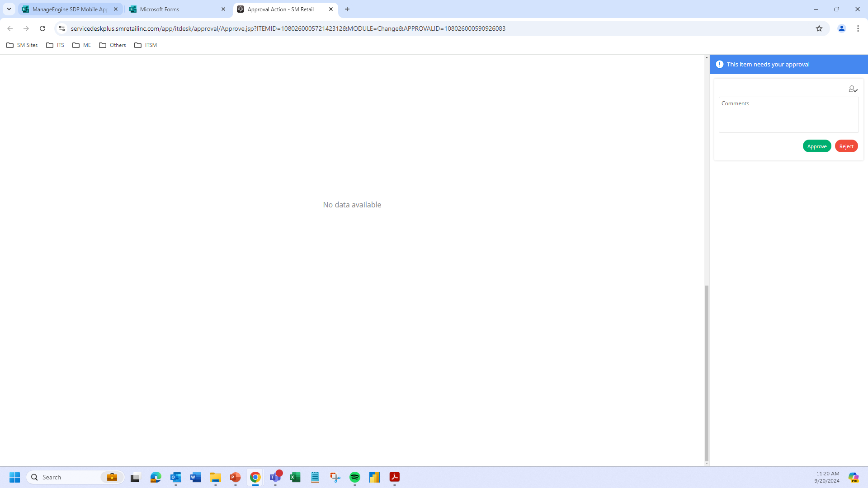This screenshot has width=868, height=488.
Task: Click the vertical page scrollbar thumb
Action: click(x=707, y=372)
